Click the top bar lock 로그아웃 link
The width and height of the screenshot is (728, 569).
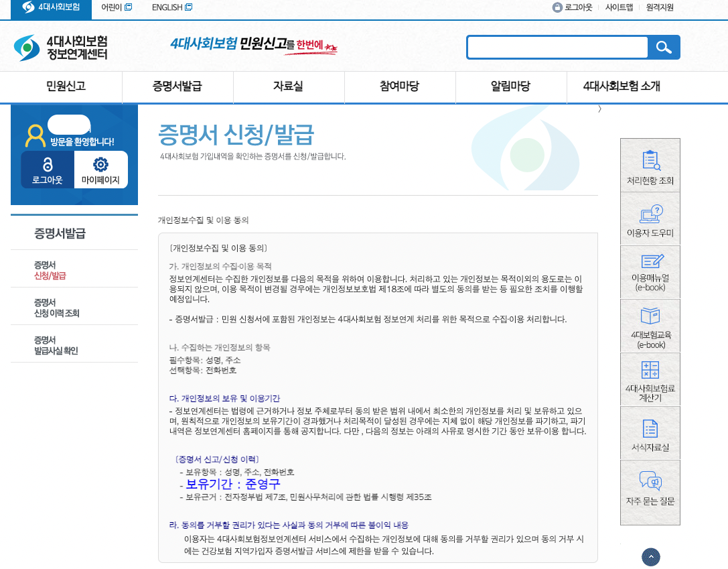coord(573,7)
